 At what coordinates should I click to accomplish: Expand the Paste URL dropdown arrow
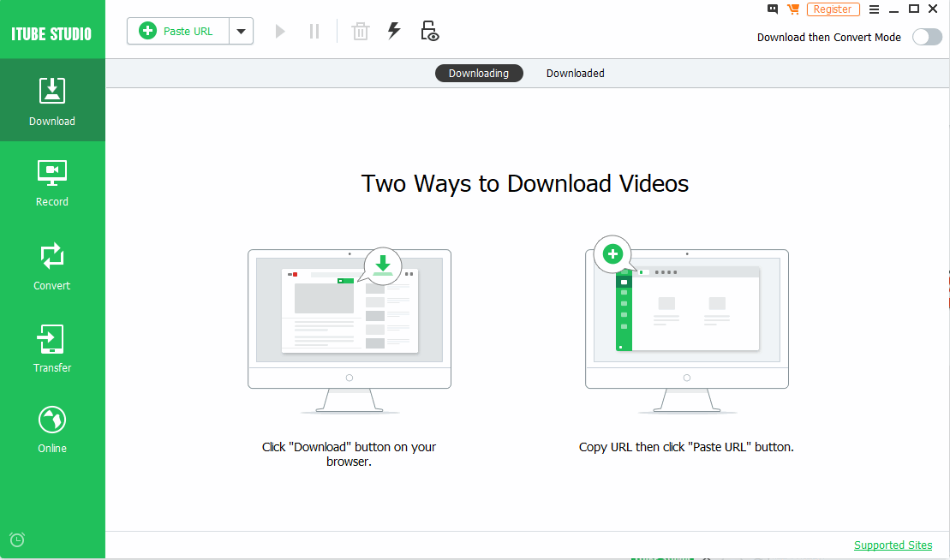point(241,32)
